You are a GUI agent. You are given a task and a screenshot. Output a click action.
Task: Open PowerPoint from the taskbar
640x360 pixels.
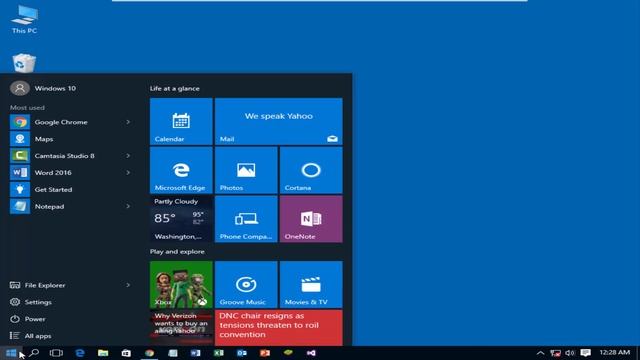(x=265, y=353)
